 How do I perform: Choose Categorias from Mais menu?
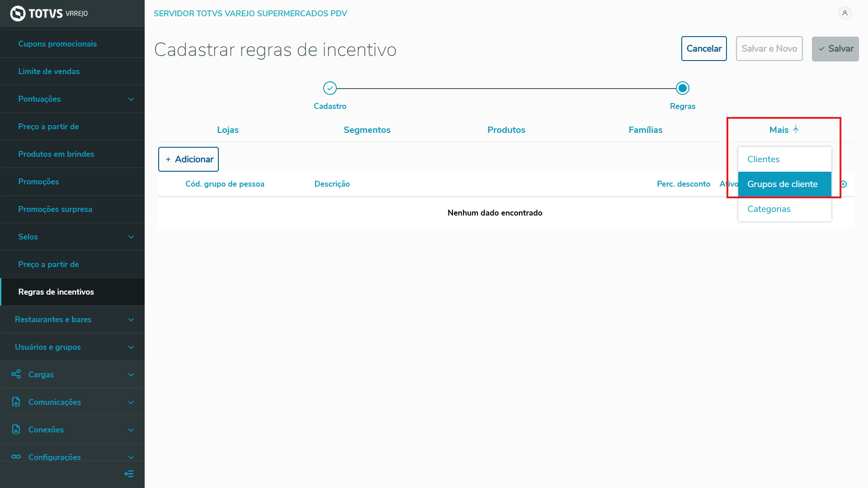pos(769,209)
